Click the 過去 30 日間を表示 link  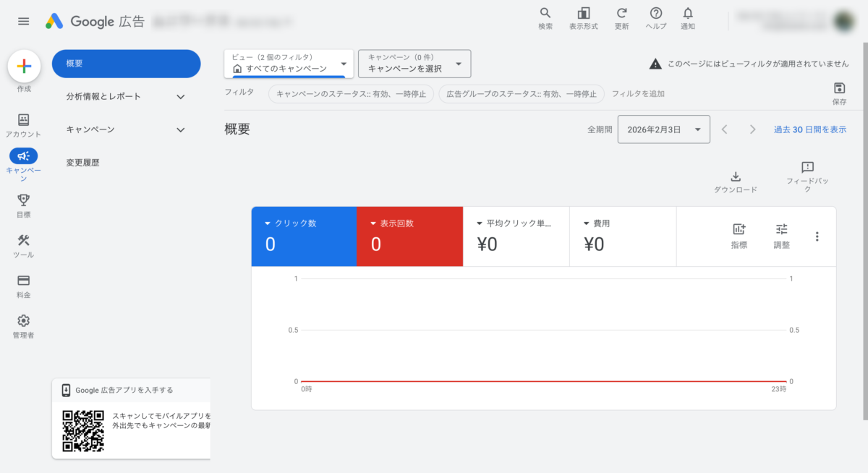[x=809, y=129]
